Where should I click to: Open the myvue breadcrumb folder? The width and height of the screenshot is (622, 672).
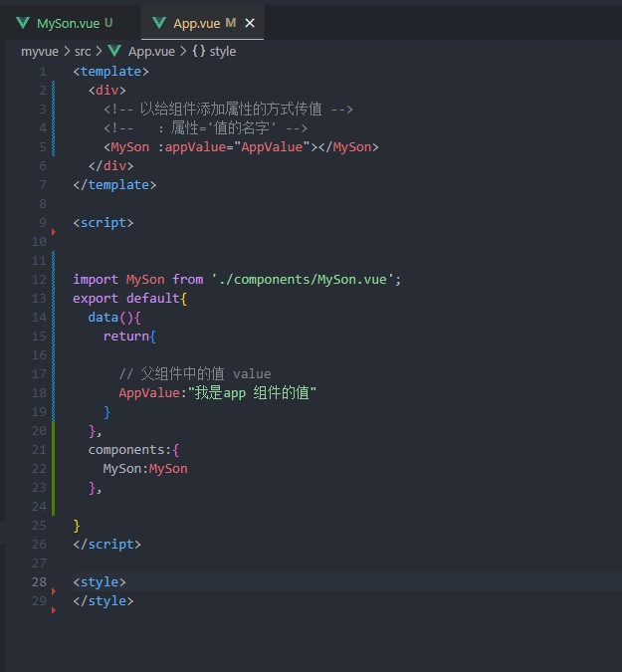[x=40, y=51]
